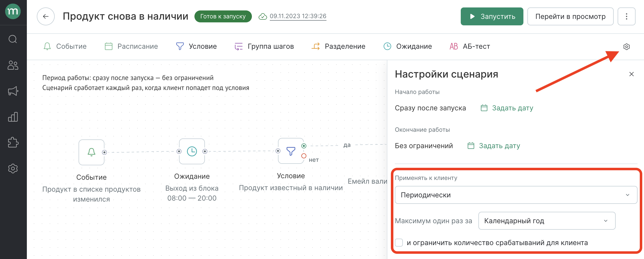Click the partially visible 'Емейл вали' label
The width and height of the screenshot is (644, 259).
[x=367, y=181]
